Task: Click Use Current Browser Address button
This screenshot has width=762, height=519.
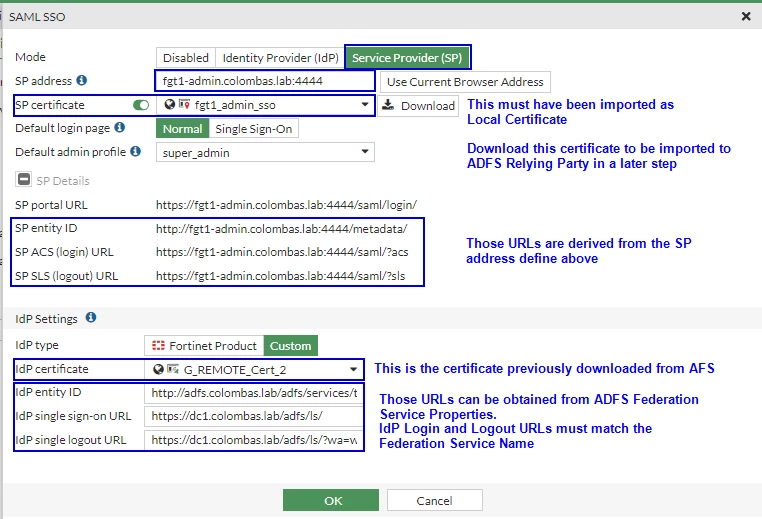Action: tap(465, 82)
